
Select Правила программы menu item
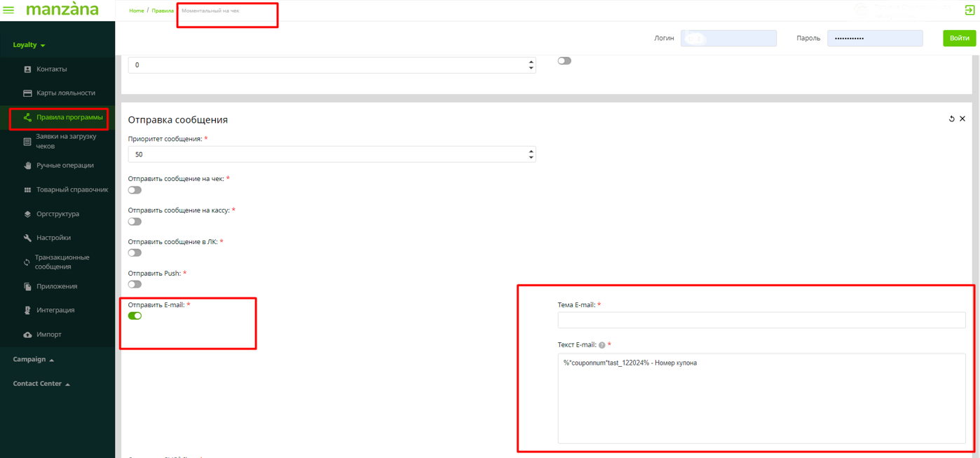coord(69,117)
